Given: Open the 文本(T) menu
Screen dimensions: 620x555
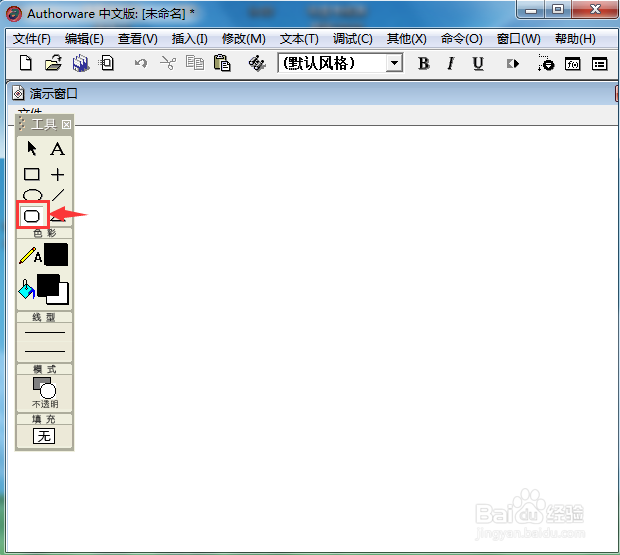Looking at the screenshot, I should click(299, 39).
